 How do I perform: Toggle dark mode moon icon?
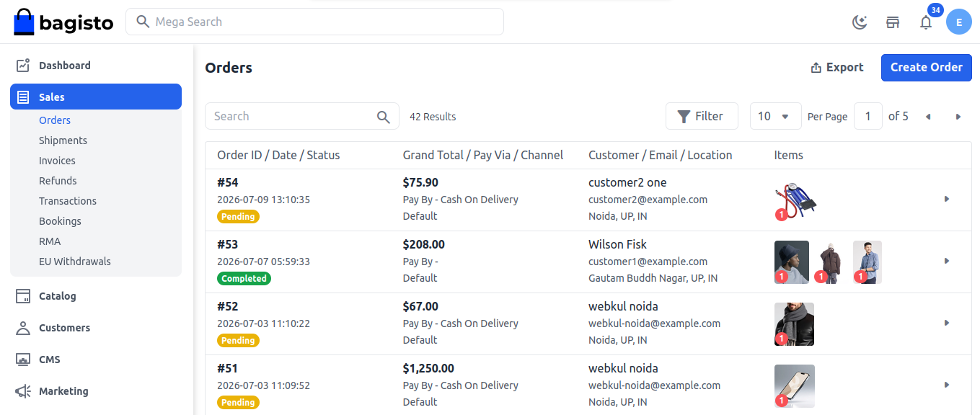point(860,22)
